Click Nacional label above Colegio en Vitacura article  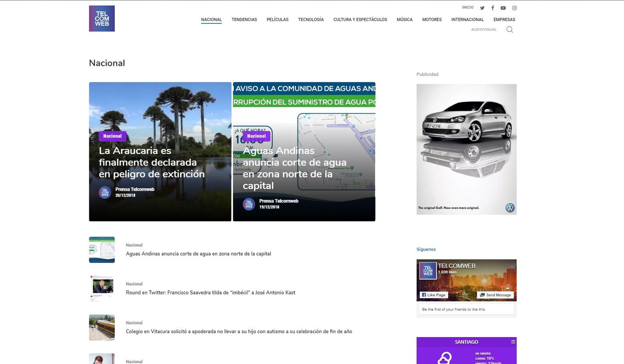point(134,323)
